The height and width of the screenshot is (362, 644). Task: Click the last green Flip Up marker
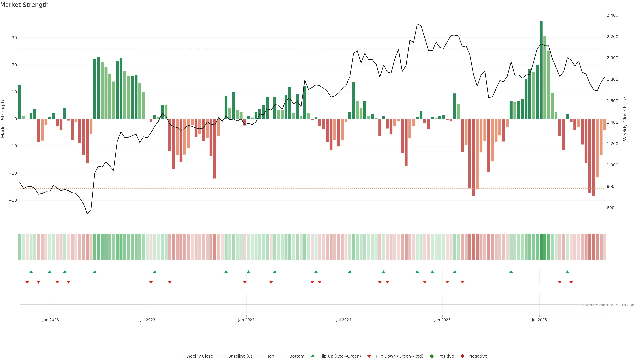pos(567,272)
